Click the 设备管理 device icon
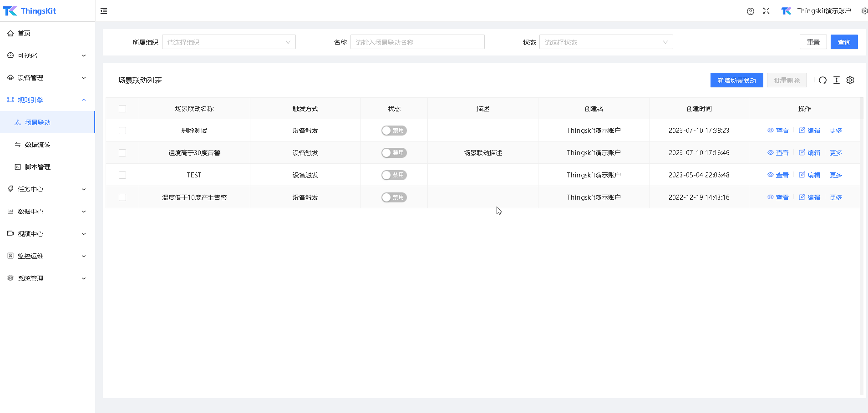This screenshot has height=413, width=868. [10, 78]
